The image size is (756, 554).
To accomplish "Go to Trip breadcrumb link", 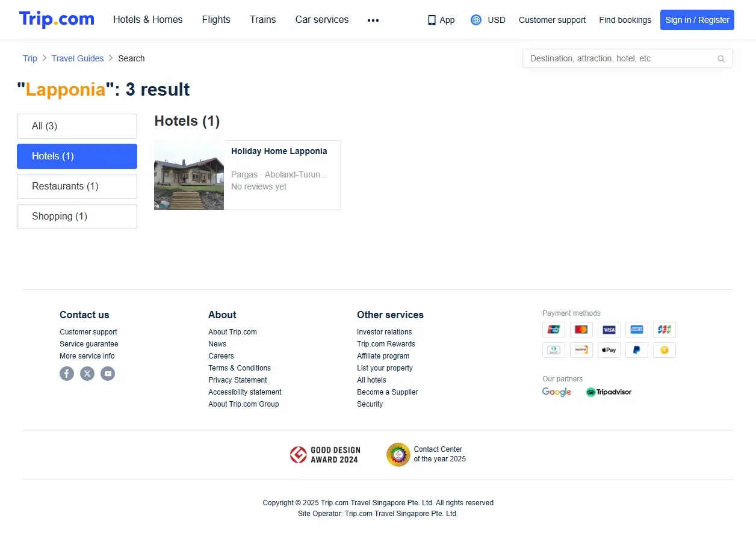I will click(x=30, y=58).
